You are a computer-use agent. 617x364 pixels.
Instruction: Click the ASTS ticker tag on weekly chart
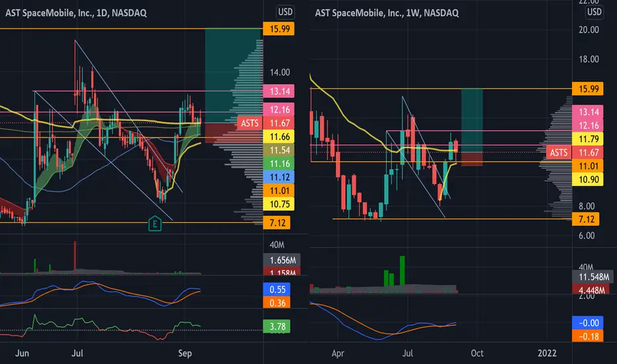point(558,153)
